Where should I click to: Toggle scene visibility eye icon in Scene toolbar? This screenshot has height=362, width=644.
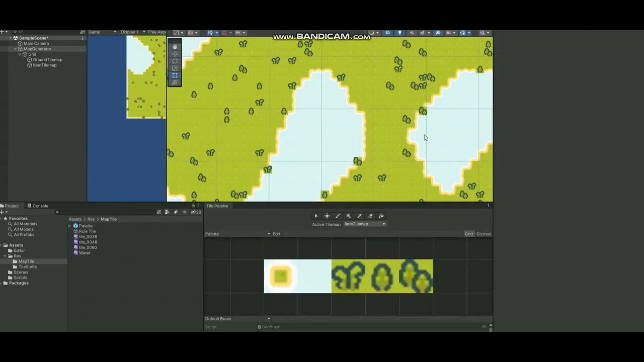pos(438,33)
